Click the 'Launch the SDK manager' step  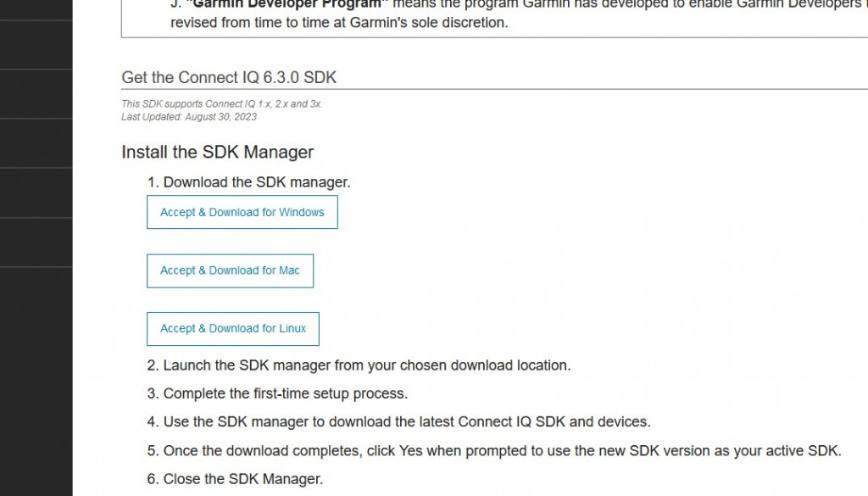pyautogui.click(x=366, y=365)
